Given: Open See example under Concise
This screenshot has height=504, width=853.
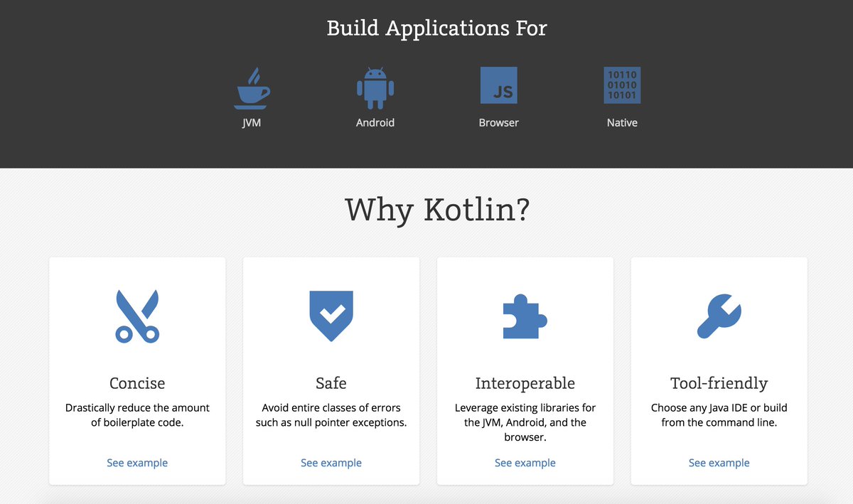Looking at the screenshot, I should coord(137,462).
